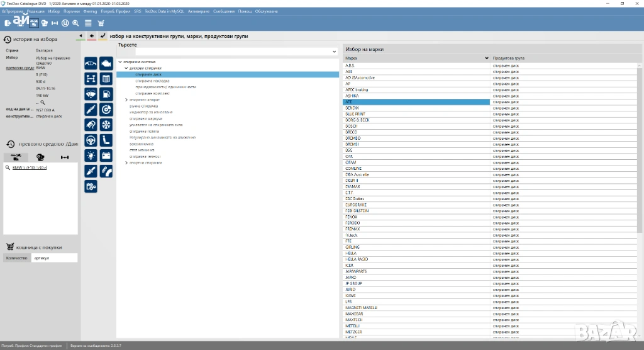Click the shopping cart toolbar icon
This screenshot has width=644, height=350.
(x=101, y=23)
